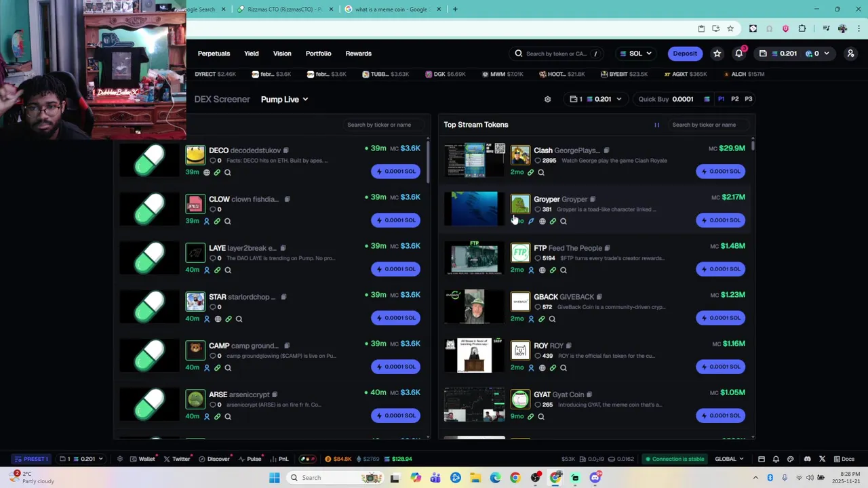Toggle the pill color switch in bottom bar

pyautogui.click(x=308, y=459)
